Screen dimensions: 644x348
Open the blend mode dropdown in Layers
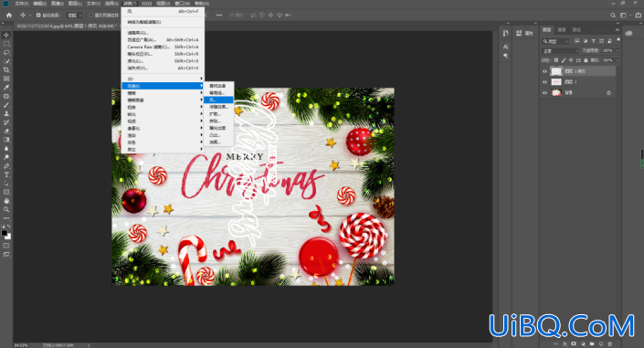pyautogui.click(x=560, y=50)
